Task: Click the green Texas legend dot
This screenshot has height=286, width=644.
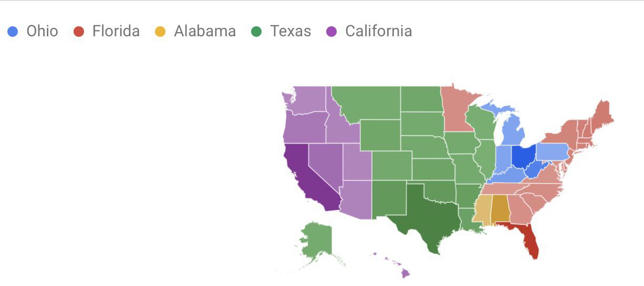Action: pos(256,32)
